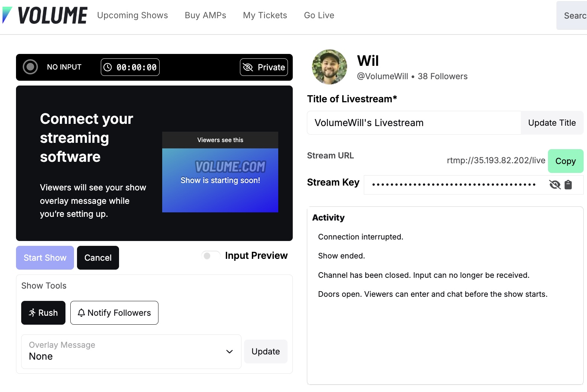Click the Update Title button

552,123
